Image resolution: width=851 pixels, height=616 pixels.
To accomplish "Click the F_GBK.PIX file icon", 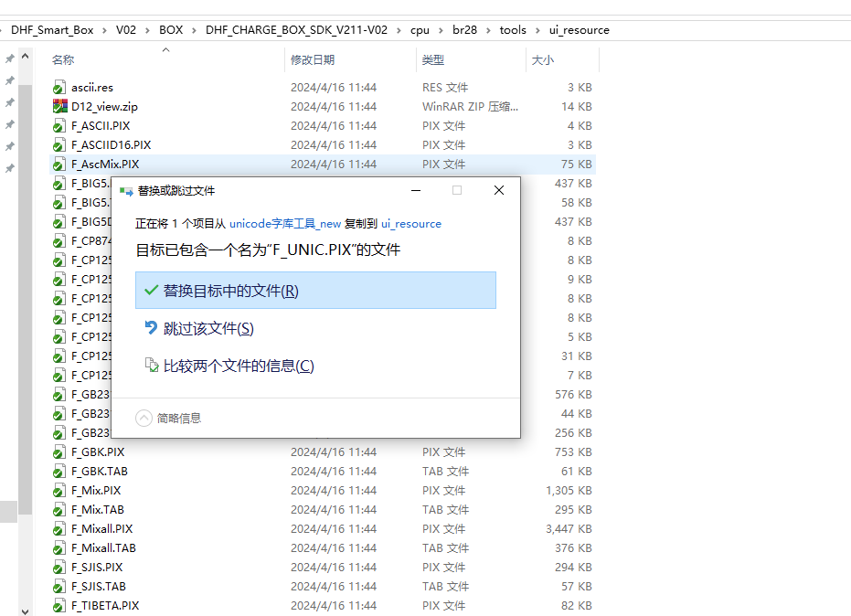I will 59,452.
